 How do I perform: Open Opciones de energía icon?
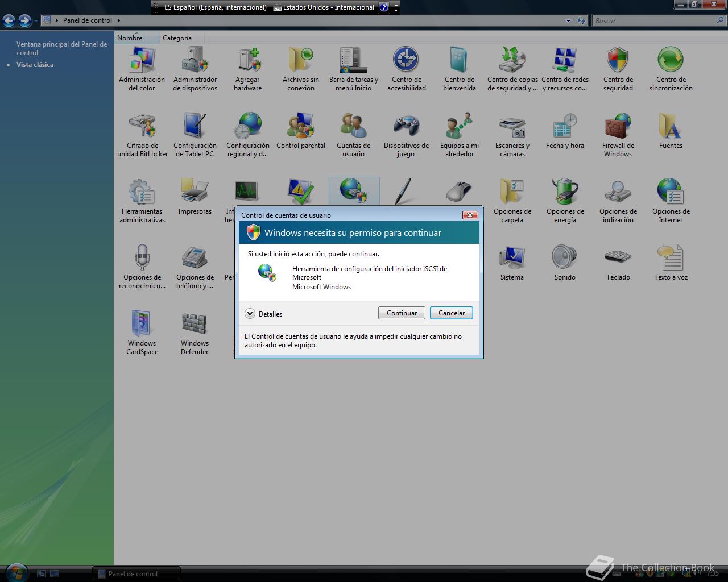565,201
